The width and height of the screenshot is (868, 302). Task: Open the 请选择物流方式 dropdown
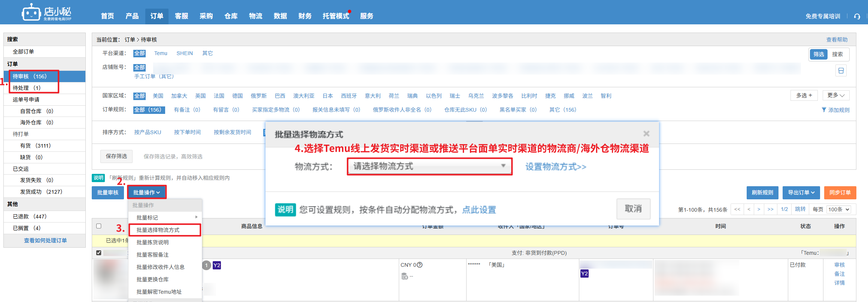pyautogui.click(x=429, y=166)
